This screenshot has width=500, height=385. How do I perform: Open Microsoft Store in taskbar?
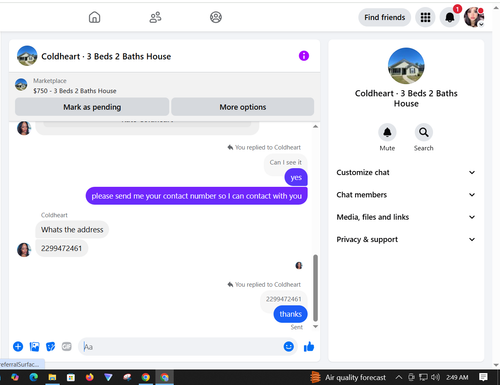tap(71, 377)
